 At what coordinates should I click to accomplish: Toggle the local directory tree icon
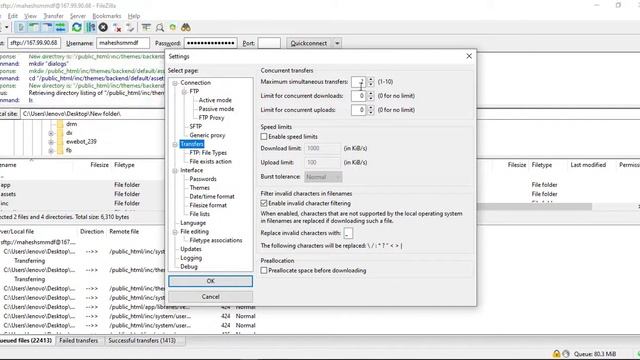coord(34,27)
